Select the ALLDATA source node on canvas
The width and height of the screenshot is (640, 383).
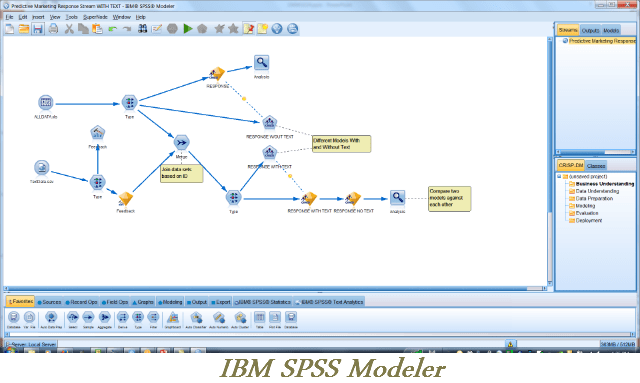46,103
